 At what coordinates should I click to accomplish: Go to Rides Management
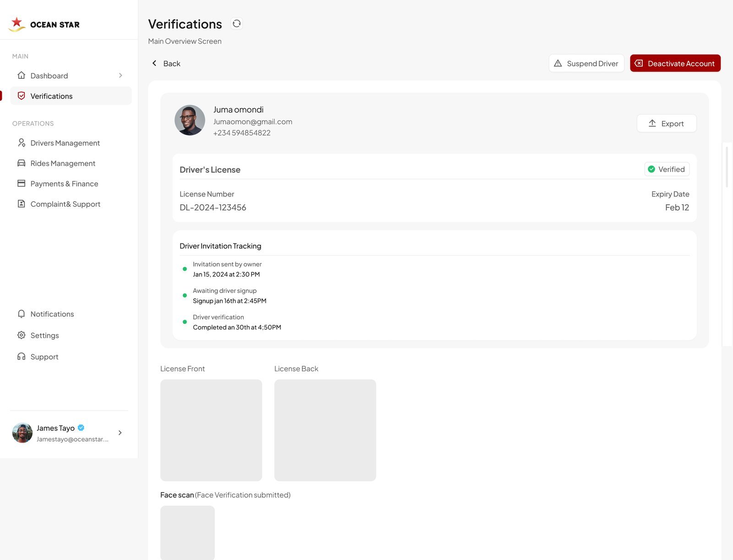click(71, 163)
